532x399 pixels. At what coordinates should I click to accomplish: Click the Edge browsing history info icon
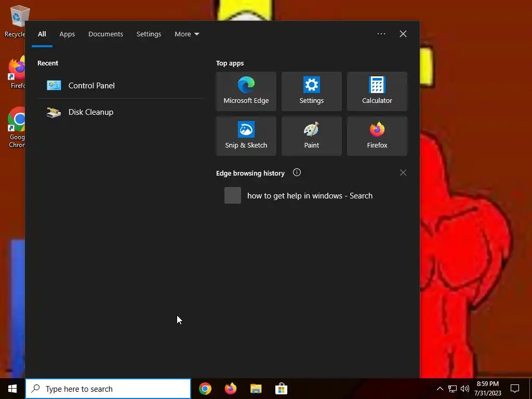[x=297, y=172]
